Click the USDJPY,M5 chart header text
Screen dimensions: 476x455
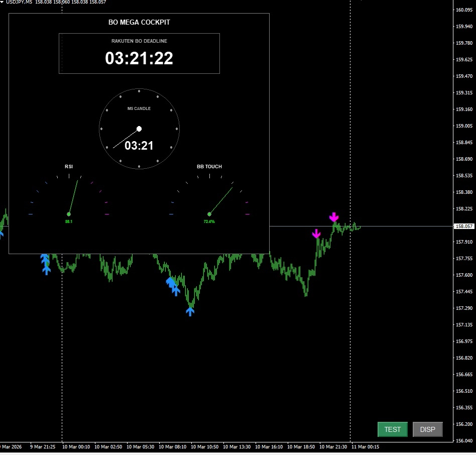tap(19, 2)
